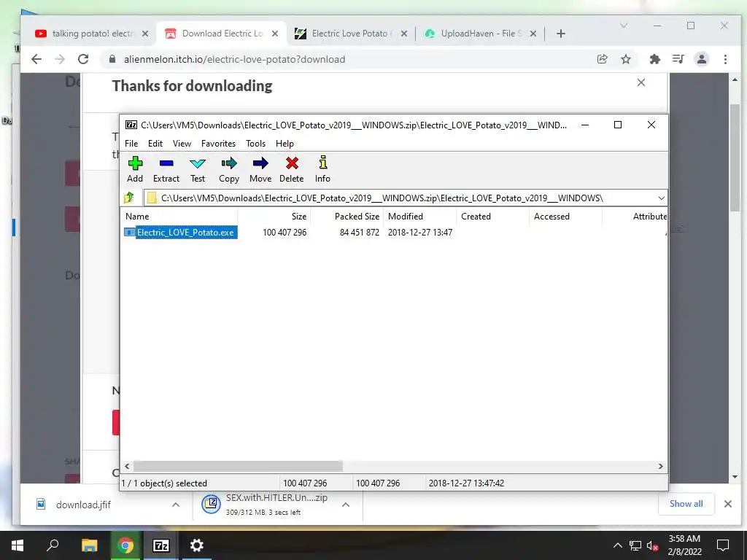Viewport: 747px width, 560px height.
Task: Open the Chrome tab search chevron
Action: (623, 26)
